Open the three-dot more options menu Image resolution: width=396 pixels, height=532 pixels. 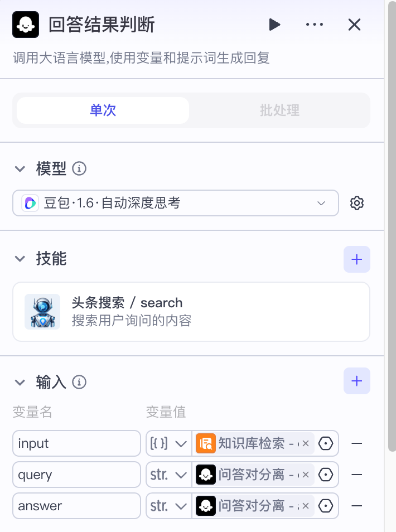point(315,25)
